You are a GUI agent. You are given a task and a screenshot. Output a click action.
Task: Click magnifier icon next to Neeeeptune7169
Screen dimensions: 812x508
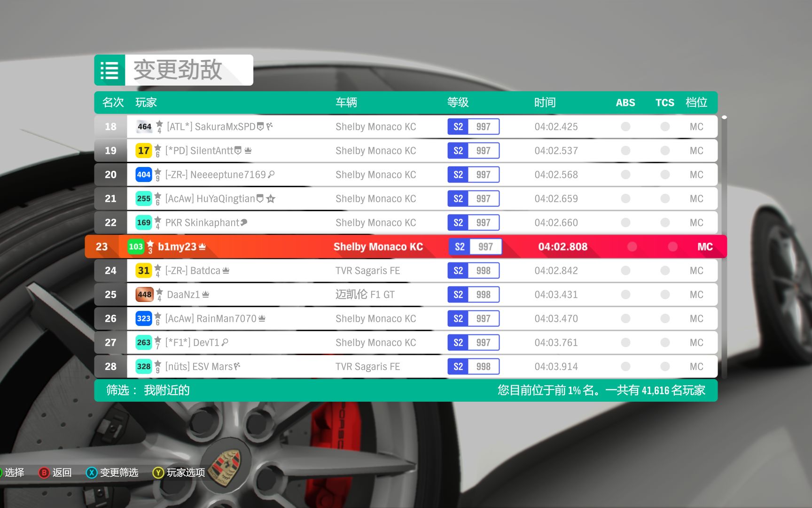point(271,175)
